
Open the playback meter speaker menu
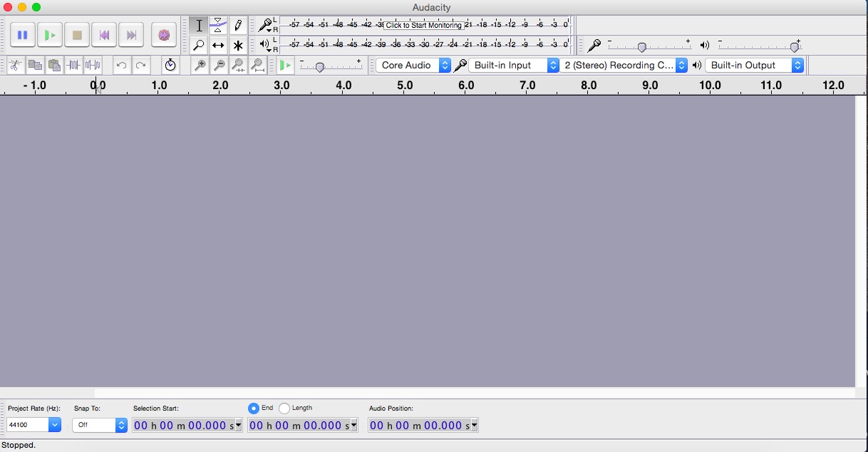[x=265, y=45]
